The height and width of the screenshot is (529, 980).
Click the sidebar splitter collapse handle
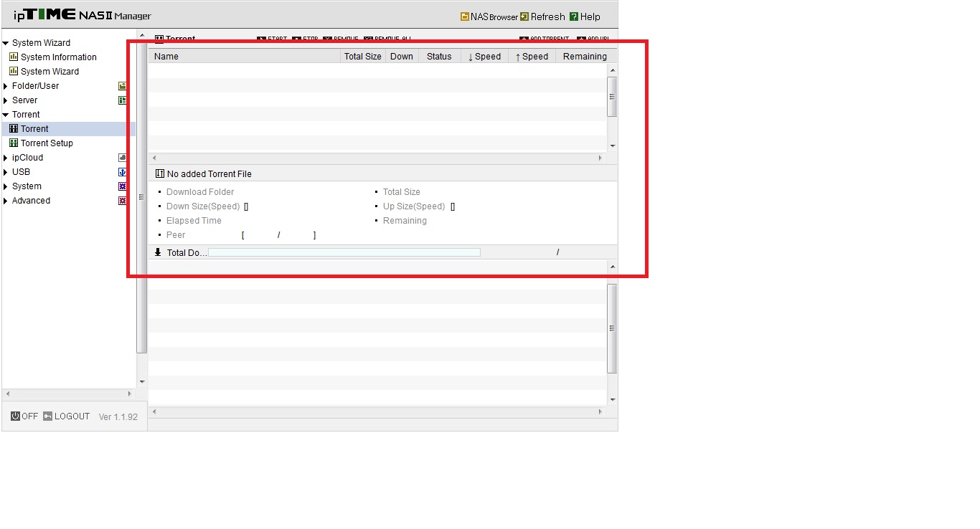click(x=141, y=197)
